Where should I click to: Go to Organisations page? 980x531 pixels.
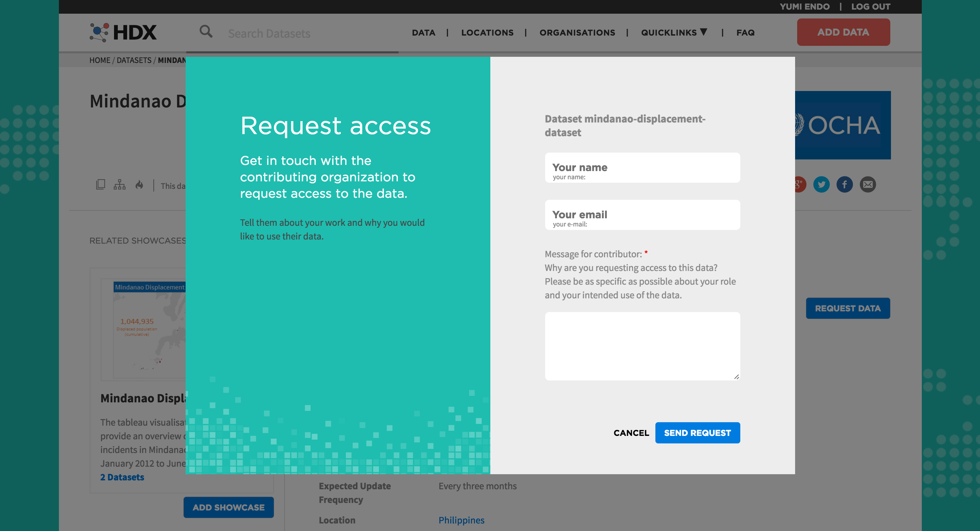(x=577, y=33)
